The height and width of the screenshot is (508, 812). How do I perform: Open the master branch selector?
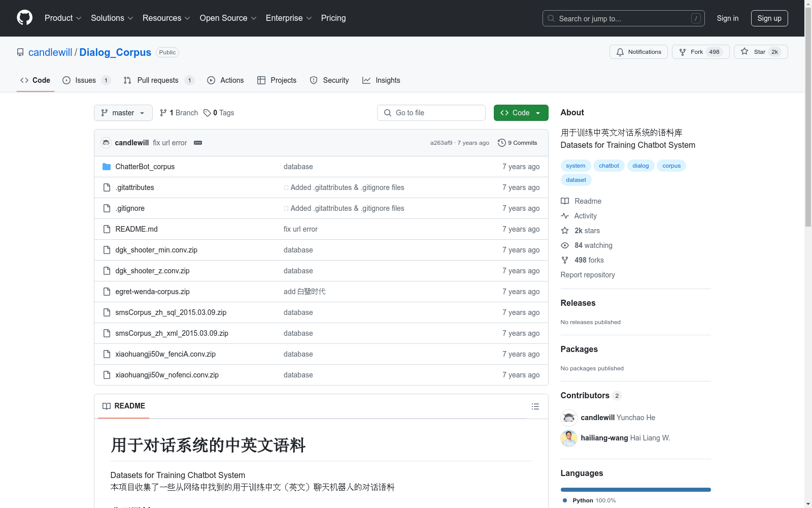pos(123,113)
